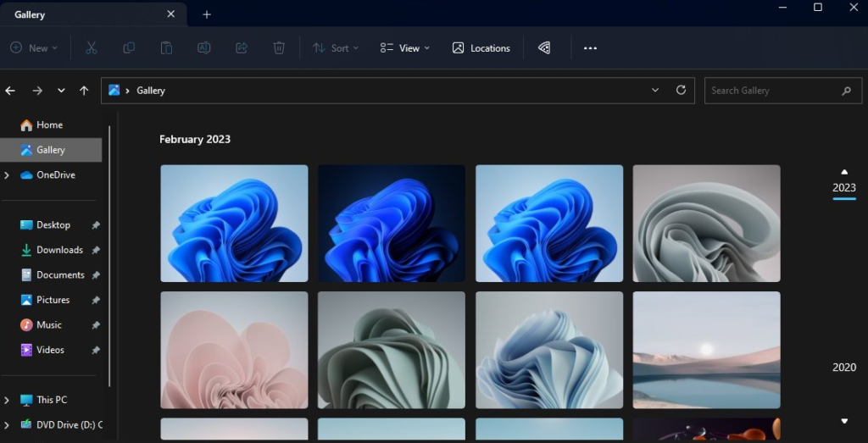Jump to 2023 on the timeline

[844, 188]
